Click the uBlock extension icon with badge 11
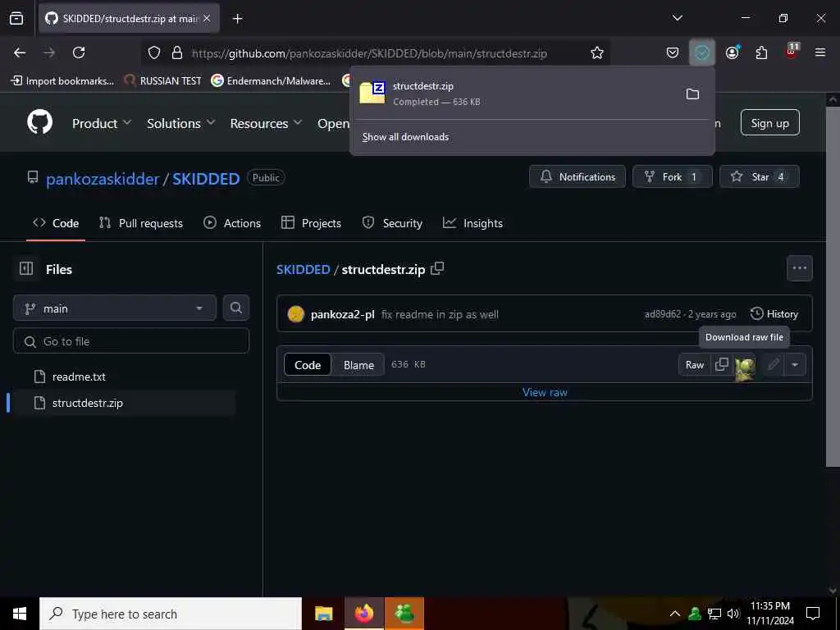 click(x=792, y=52)
